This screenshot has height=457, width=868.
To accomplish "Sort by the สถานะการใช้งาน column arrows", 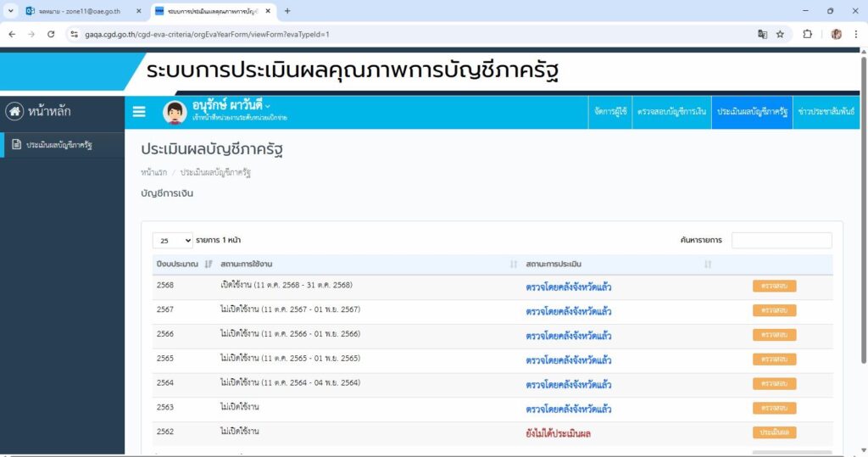I will [513, 265].
